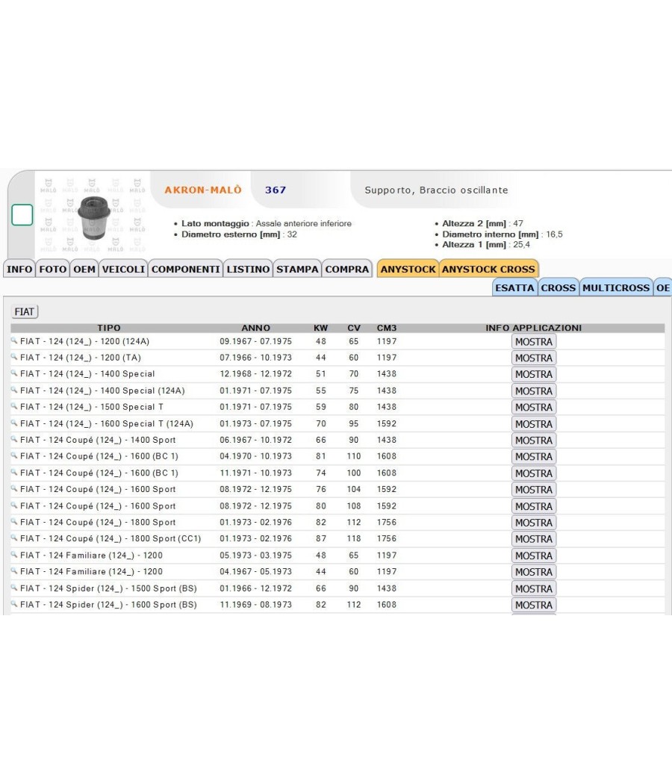Click MOSTRA for Familiare 1200 65 CV

pos(534,556)
